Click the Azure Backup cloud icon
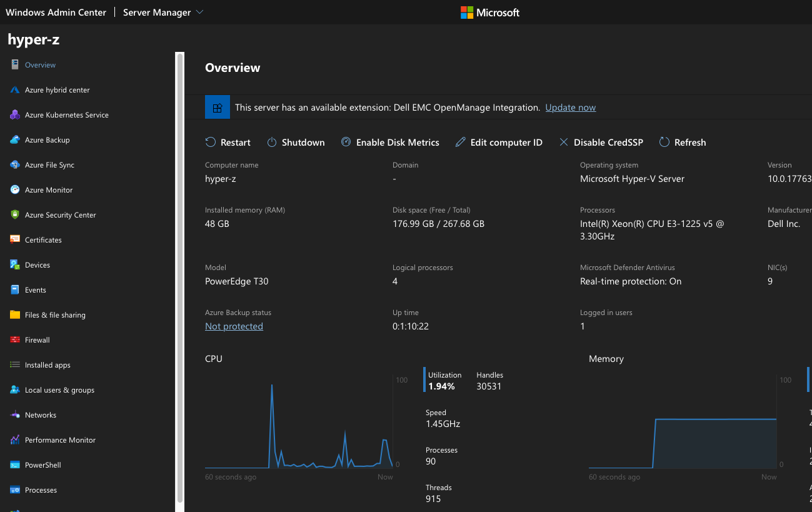The width and height of the screenshot is (812, 512). click(15, 139)
